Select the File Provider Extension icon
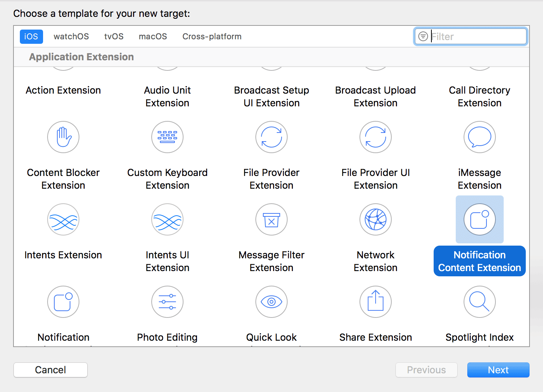Viewport: 543px width, 392px height. coord(271,137)
